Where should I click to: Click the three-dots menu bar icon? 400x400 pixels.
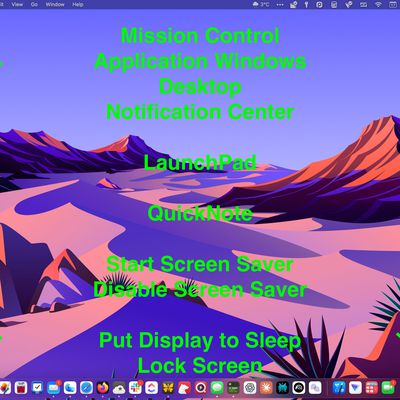coord(280,5)
